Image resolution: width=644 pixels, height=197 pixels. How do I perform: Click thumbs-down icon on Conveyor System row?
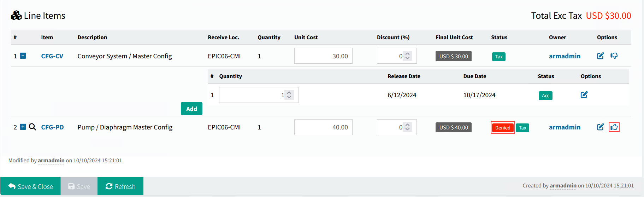614,56
